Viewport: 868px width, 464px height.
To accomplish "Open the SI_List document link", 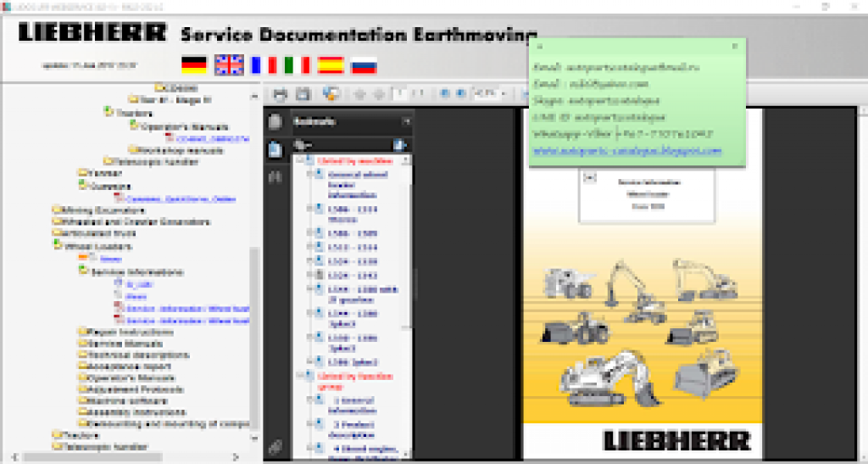I will 139,284.
